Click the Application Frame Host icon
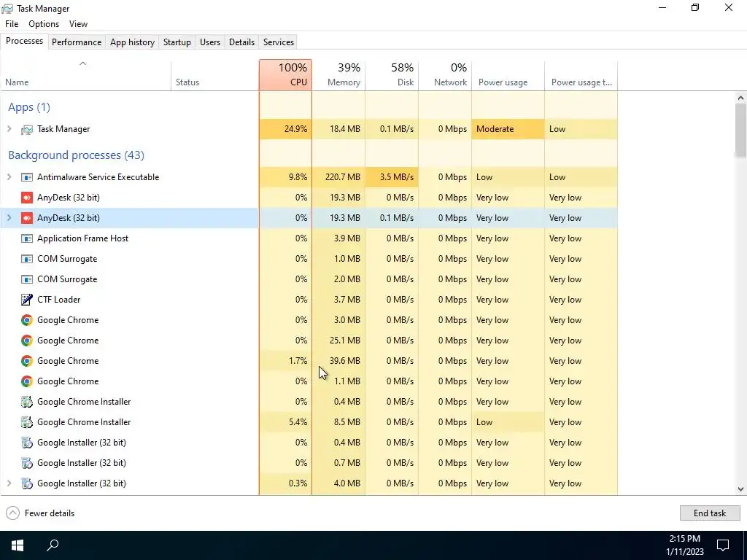Image resolution: width=747 pixels, height=560 pixels. [x=27, y=238]
